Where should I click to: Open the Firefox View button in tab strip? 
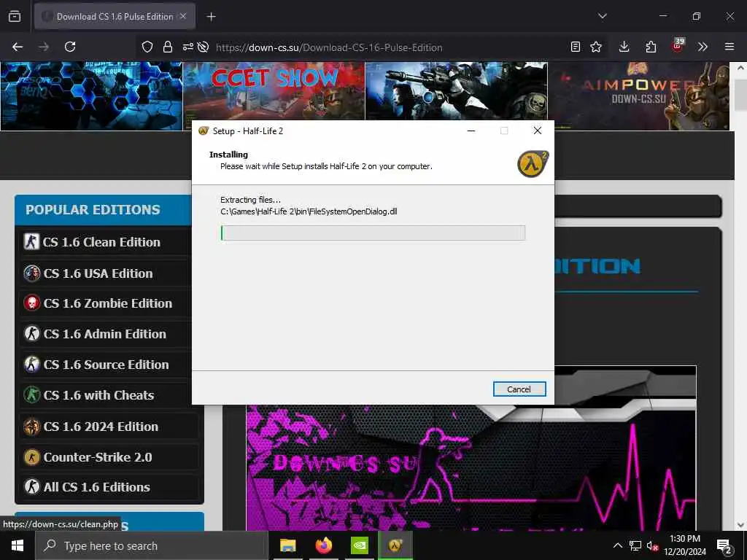15,17
